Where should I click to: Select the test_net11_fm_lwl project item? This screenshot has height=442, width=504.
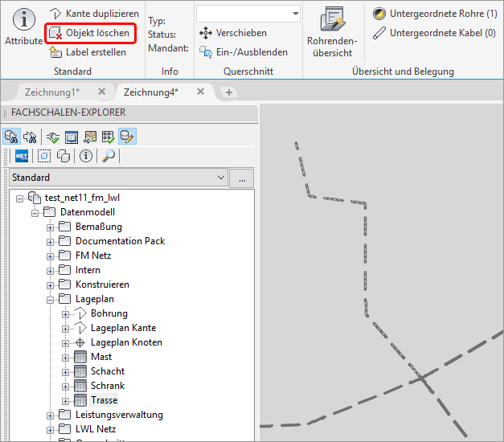coord(82,198)
